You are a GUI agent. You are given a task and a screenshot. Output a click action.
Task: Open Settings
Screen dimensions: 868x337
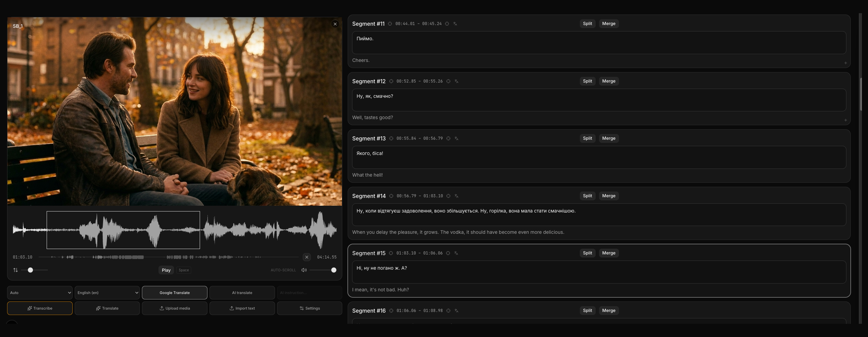309,308
